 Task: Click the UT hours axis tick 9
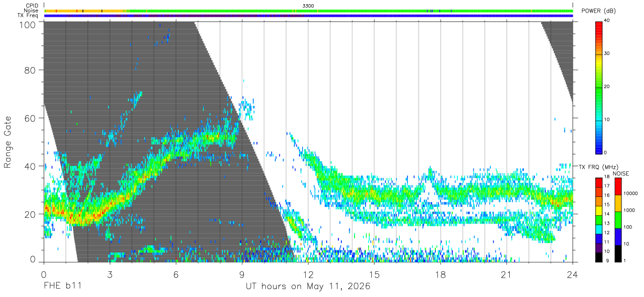242,274
